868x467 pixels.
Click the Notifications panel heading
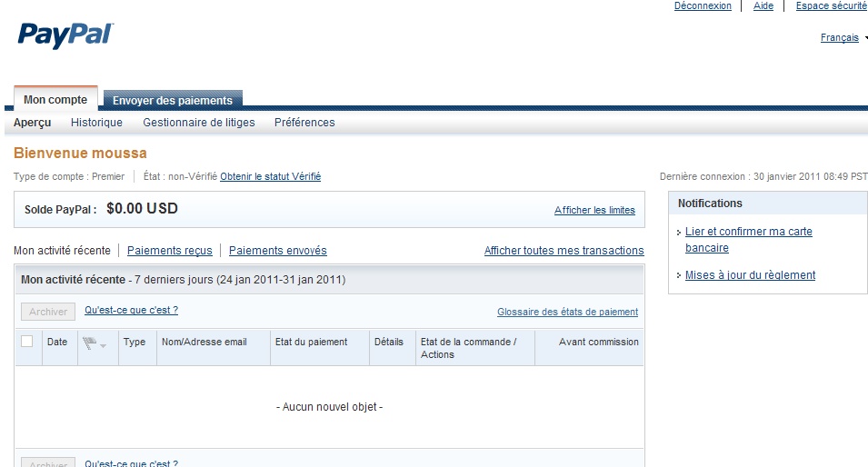(710, 204)
